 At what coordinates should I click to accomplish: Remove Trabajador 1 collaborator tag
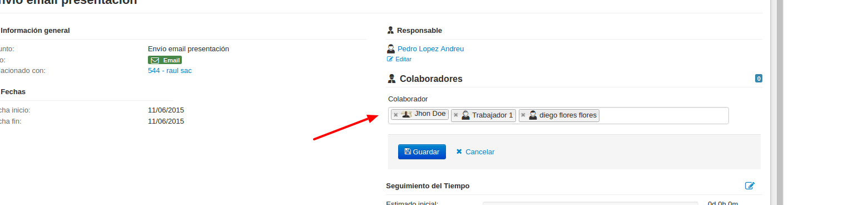click(456, 115)
